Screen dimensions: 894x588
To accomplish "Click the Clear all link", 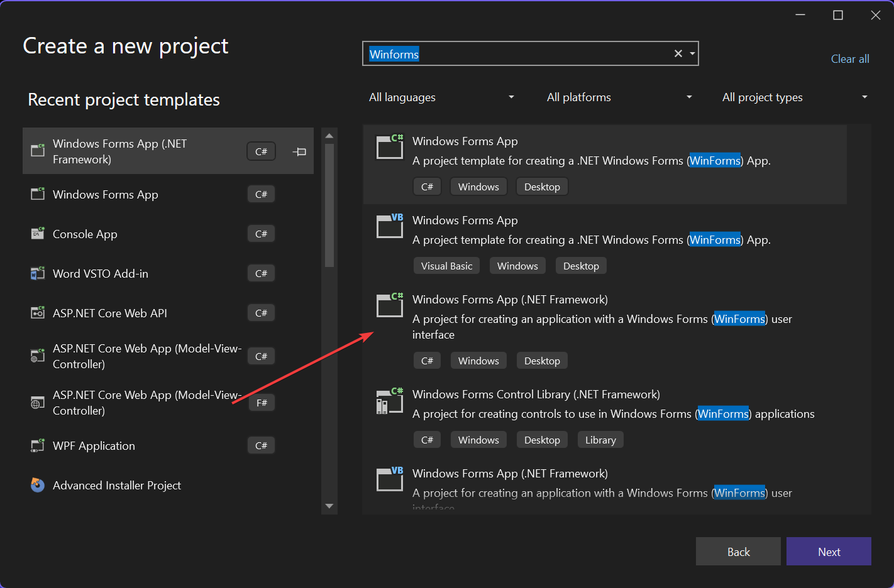I will (850, 58).
